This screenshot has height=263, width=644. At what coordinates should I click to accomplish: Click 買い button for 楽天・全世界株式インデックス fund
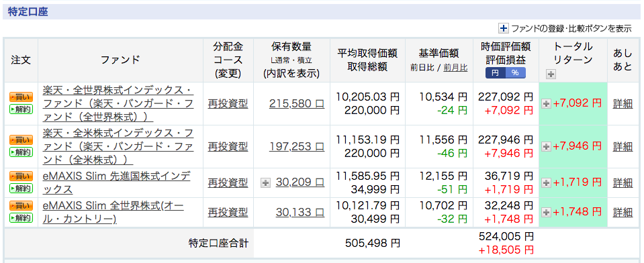[21, 97]
